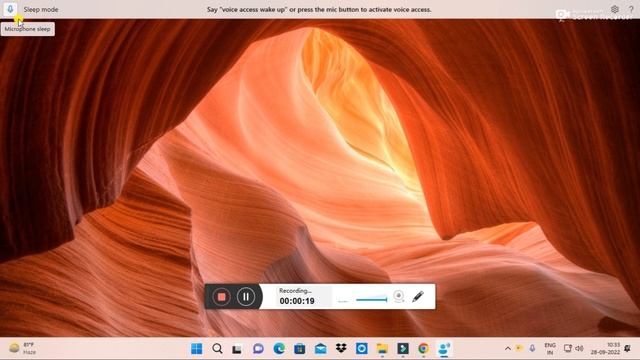640x360 pixels.
Task: Launch Microsoft Edge from the taskbar
Action: click(x=279, y=349)
